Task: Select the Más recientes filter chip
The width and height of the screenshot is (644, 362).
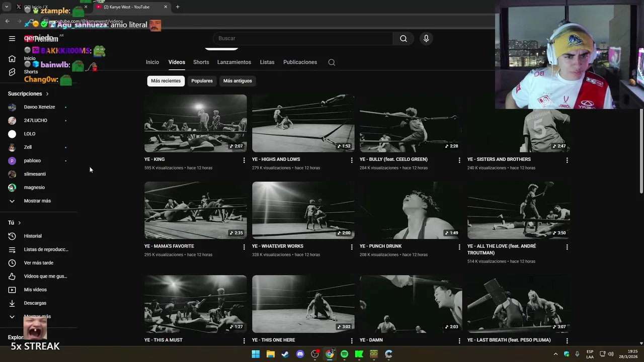Action: click(x=166, y=81)
